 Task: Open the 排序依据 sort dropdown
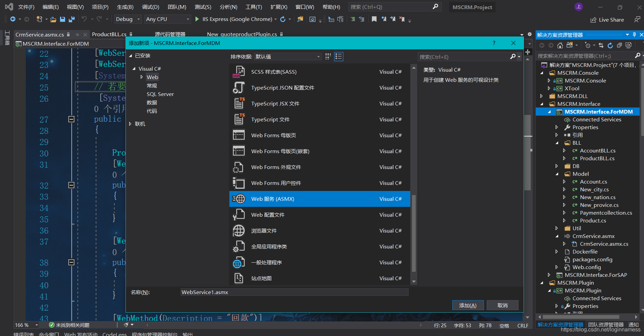point(287,56)
